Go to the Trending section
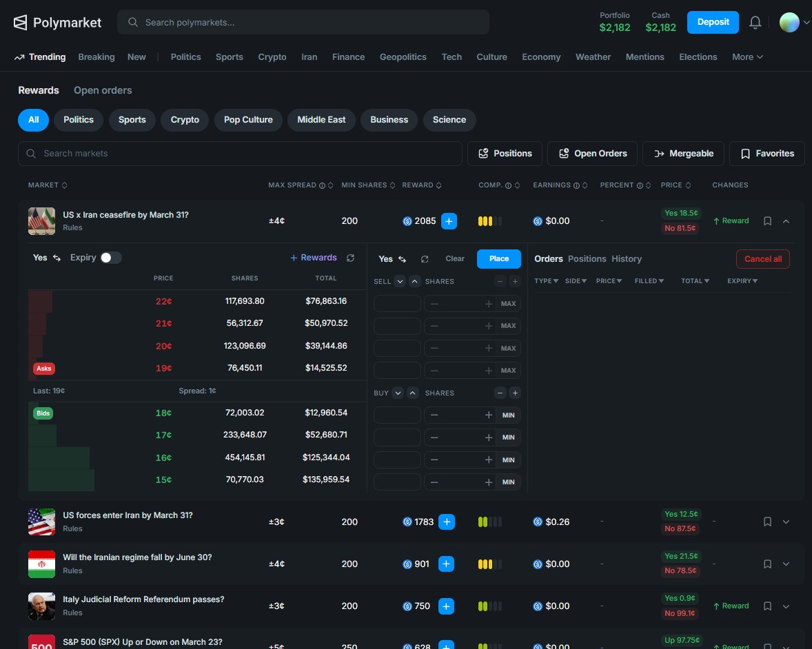This screenshot has height=649, width=812. [41, 57]
